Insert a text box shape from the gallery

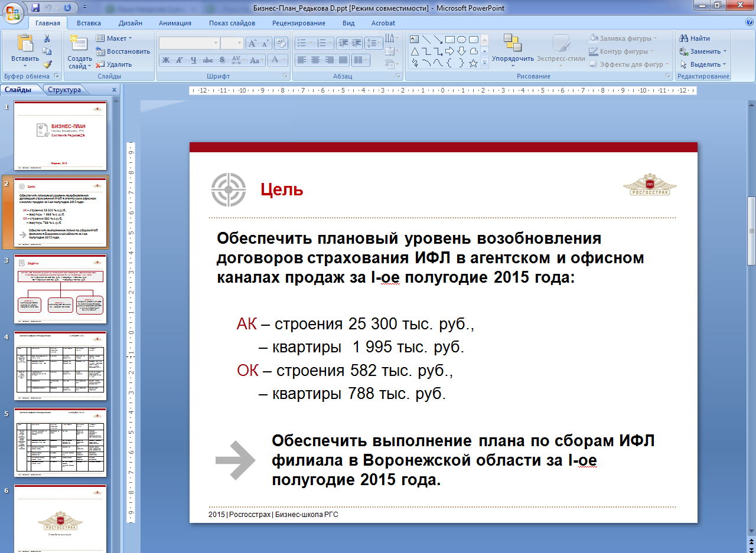(415, 40)
